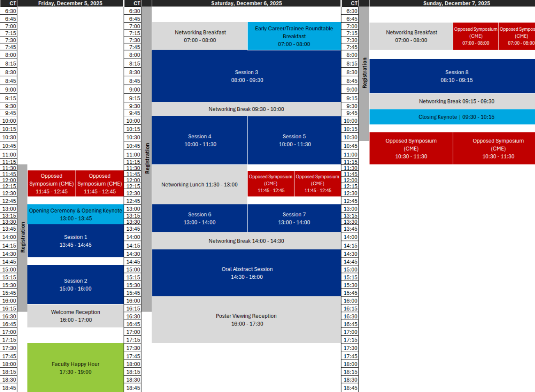Click the Faculty Happy Hour event
The width and height of the screenshot is (535, 392).
point(76,368)
